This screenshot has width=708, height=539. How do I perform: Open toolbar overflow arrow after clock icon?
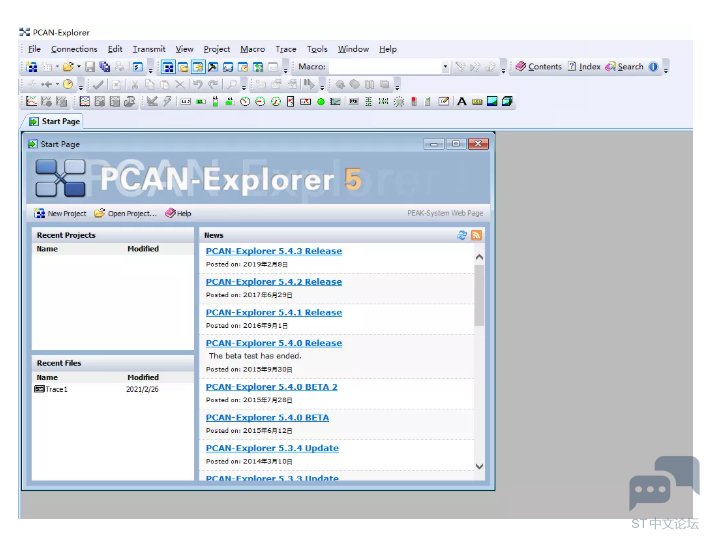point(81,86)
